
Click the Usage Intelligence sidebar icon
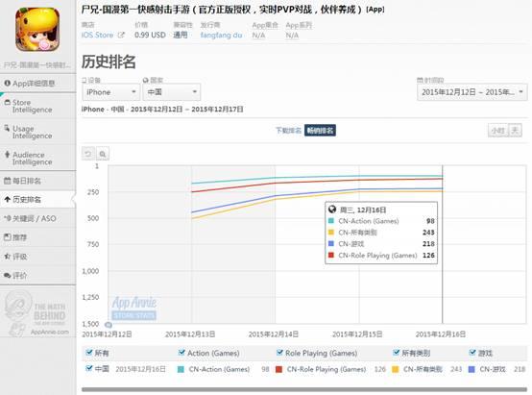[7, 128]
